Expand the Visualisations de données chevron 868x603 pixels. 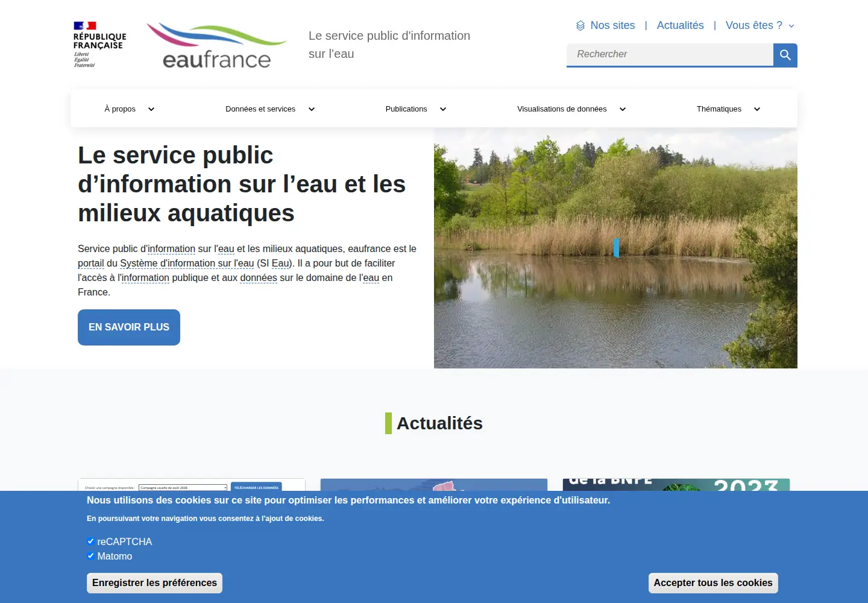tap(623, 109)
